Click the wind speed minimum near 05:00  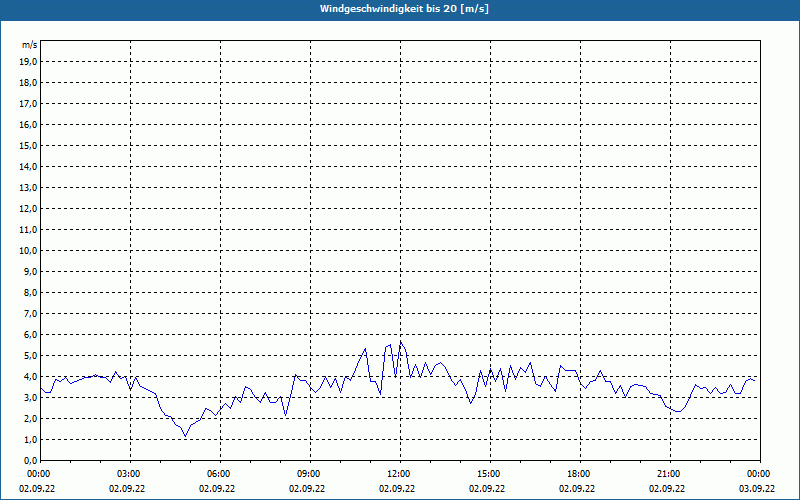coord(185,436)
